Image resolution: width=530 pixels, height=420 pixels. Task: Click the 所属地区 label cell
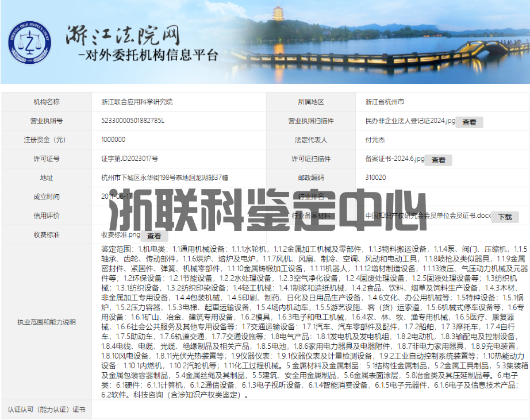311,102
